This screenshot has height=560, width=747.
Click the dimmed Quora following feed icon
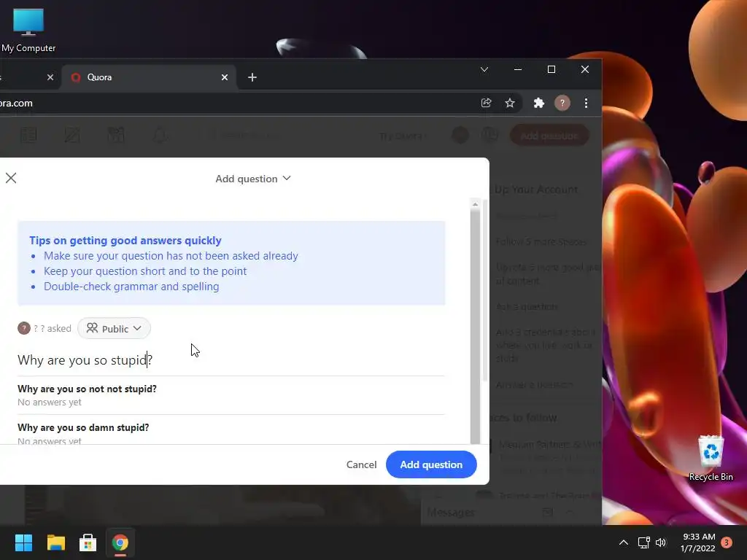pos(28,136)
